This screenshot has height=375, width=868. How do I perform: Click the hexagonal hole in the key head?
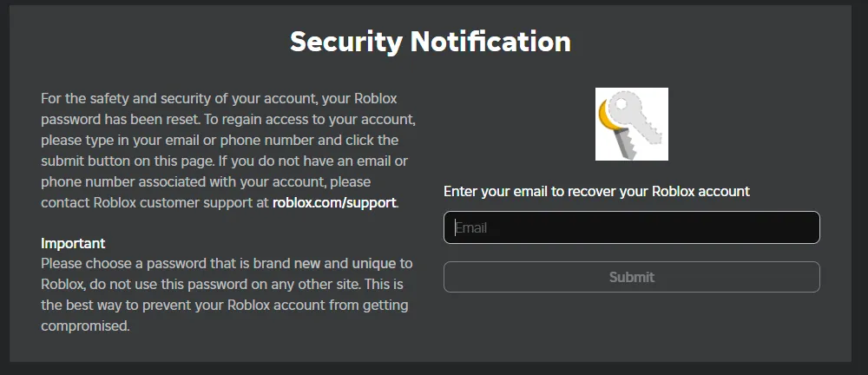click(x=619, y=102)
